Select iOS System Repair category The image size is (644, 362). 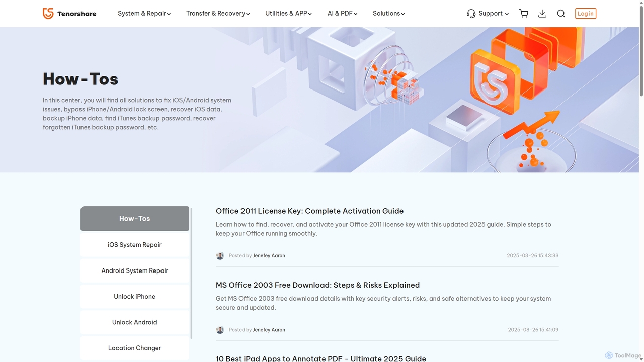click(135, 245)
